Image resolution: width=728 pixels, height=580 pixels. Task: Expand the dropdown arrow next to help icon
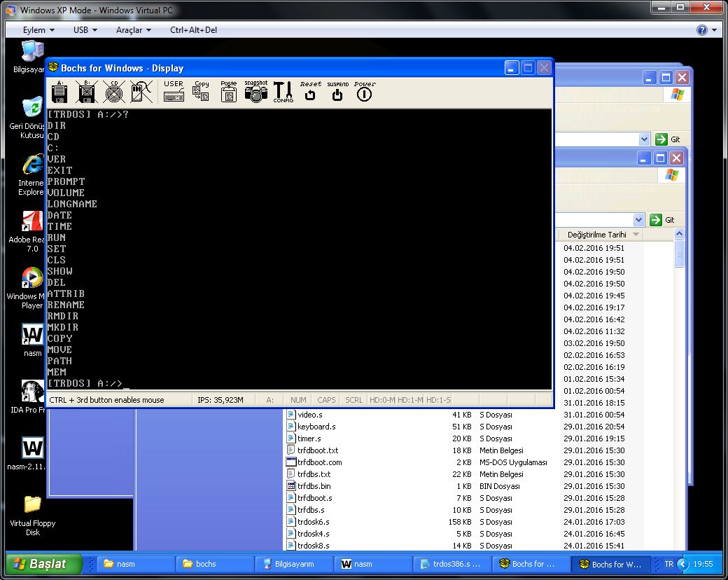[x=714, y=30]
